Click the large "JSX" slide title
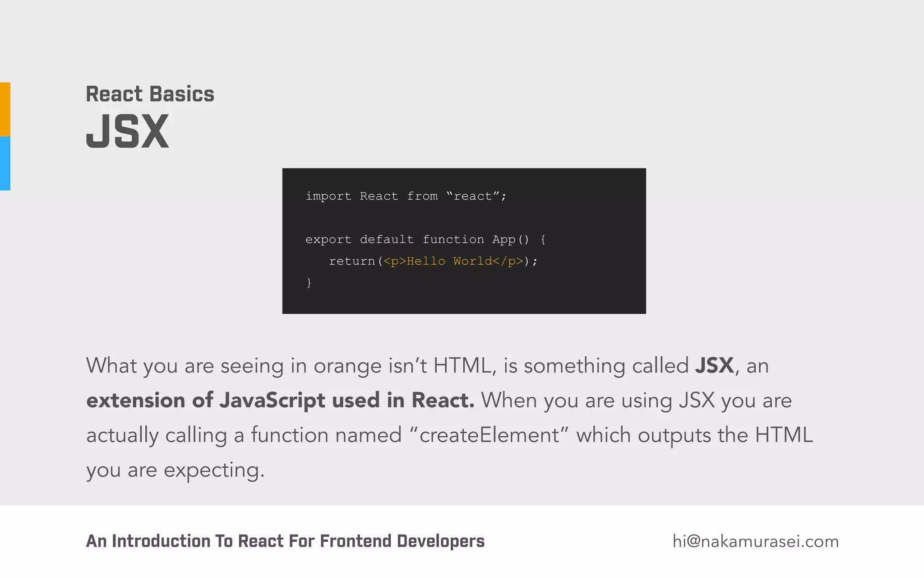Screen dimensions: 924x578 127,132
